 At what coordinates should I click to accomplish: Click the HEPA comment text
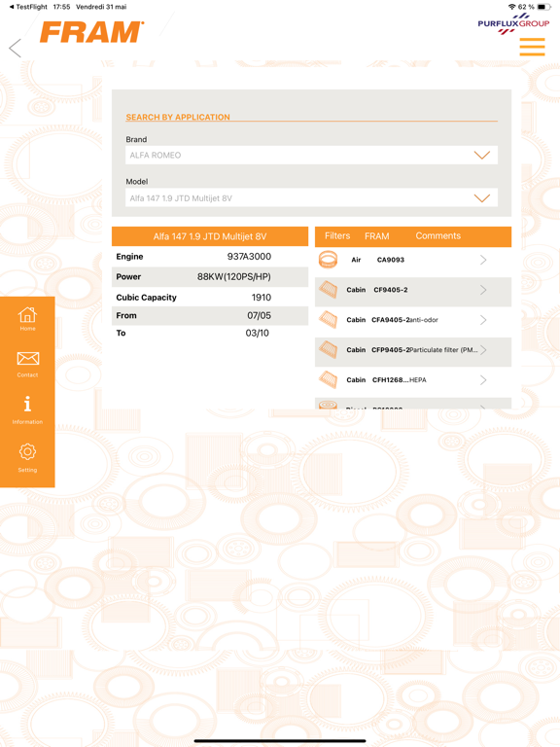(418, 379)
